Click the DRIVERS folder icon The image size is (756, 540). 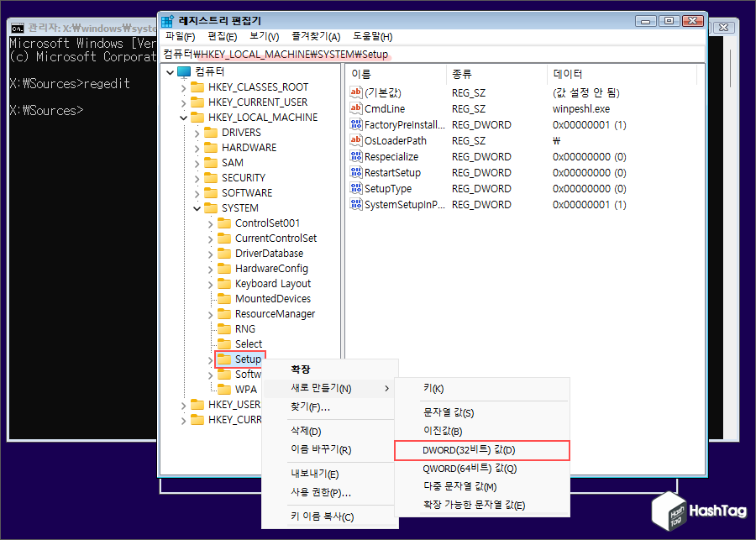coord(211,133)
